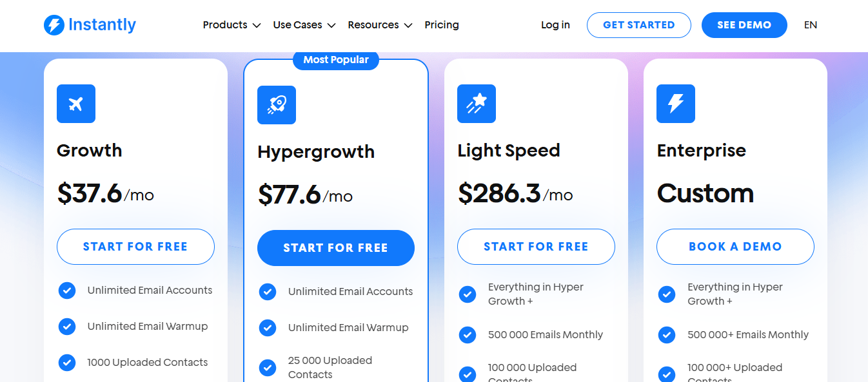
Task: Click the checkmark next to 1000 Uploaded Contacts
Action: click(x=67, y=363)
